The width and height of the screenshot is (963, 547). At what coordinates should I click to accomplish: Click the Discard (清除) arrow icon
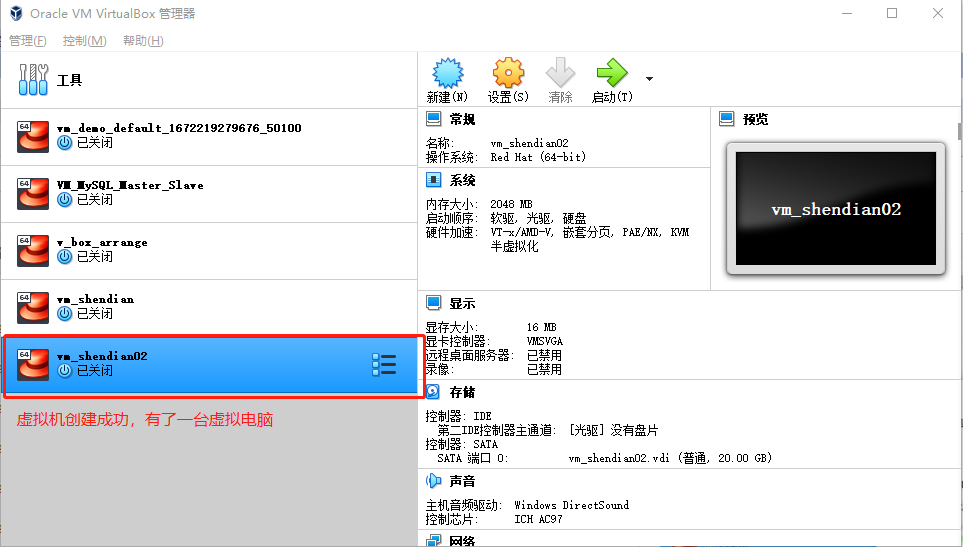560,73
